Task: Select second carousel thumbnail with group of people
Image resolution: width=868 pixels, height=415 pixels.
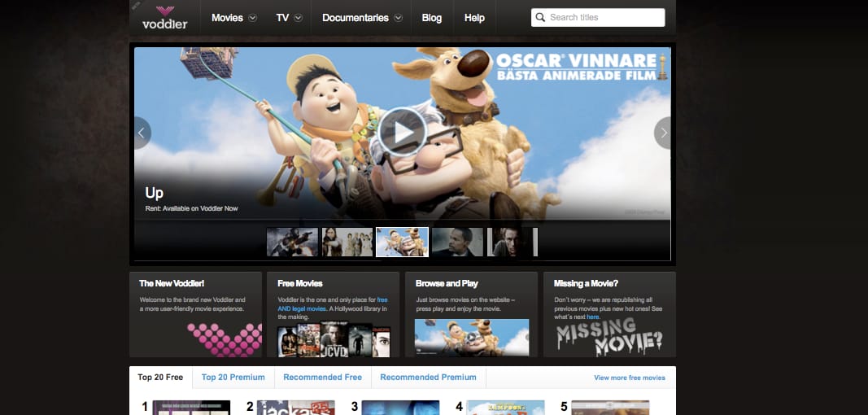Action: click(x=347, y=242)
